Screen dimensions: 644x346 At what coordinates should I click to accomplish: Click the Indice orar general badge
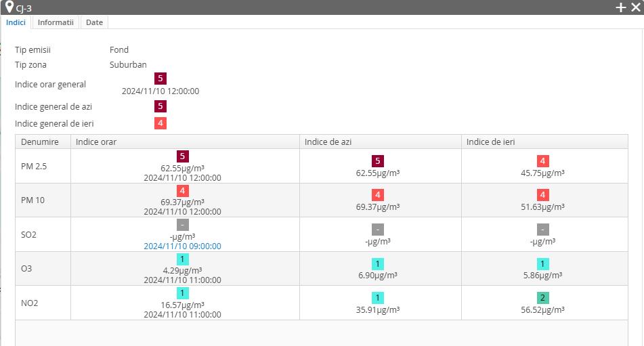click(x=160, y=79)
